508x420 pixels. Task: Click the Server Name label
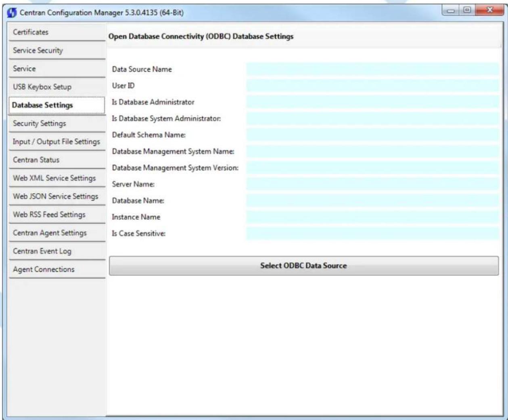(134, 184)
